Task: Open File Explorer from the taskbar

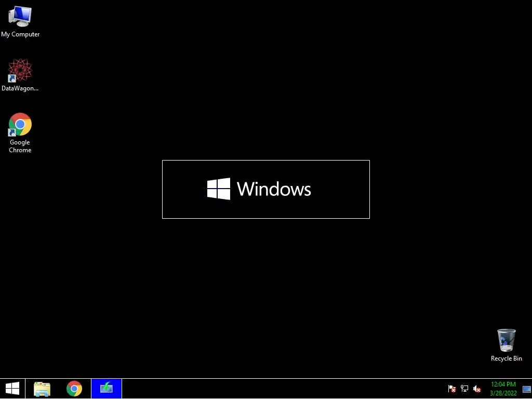Action: pos(42,389)
